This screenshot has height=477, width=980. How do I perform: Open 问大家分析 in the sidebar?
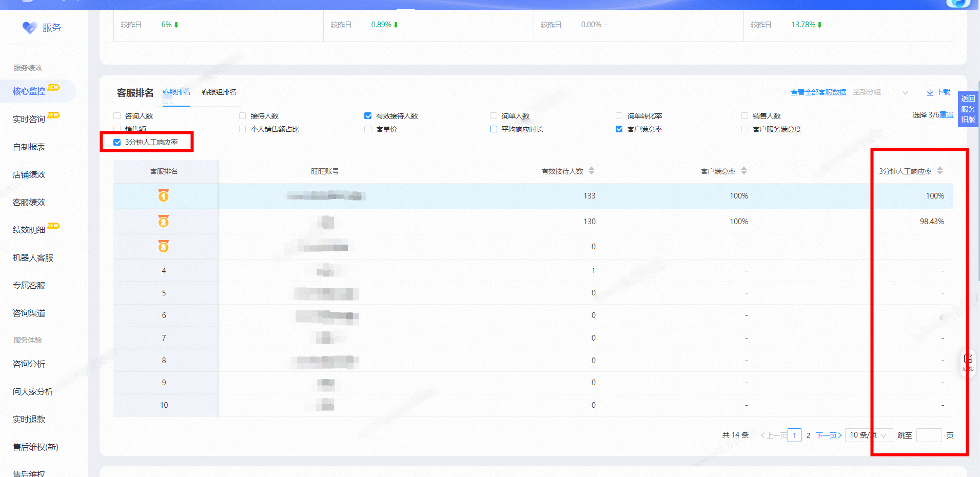(x=33, y=391)
